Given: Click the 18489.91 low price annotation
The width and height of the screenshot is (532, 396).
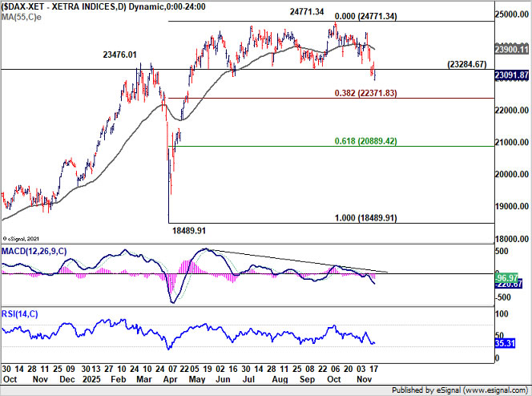Looking at the screenshot, I should pos(189,231).
